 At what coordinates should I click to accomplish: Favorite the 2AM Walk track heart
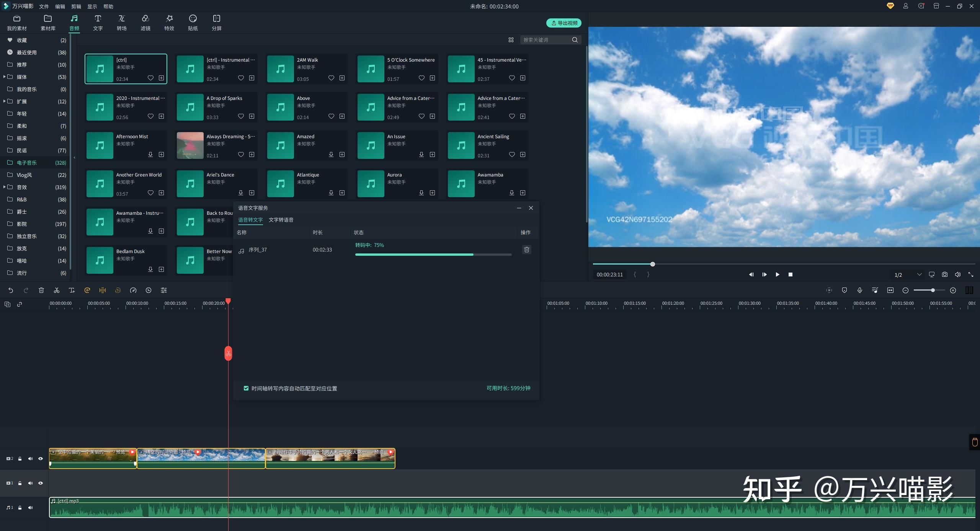tap(331, 78)
